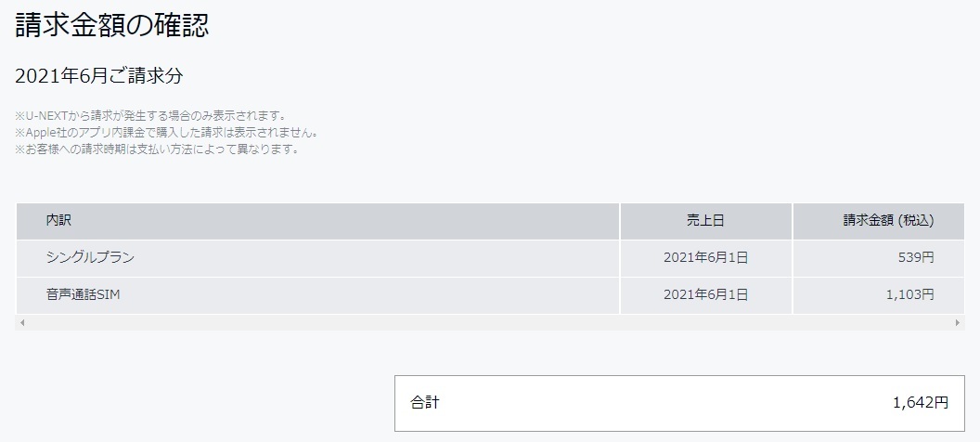Click the sales date in the シングルプラン row

coord(705,258)
